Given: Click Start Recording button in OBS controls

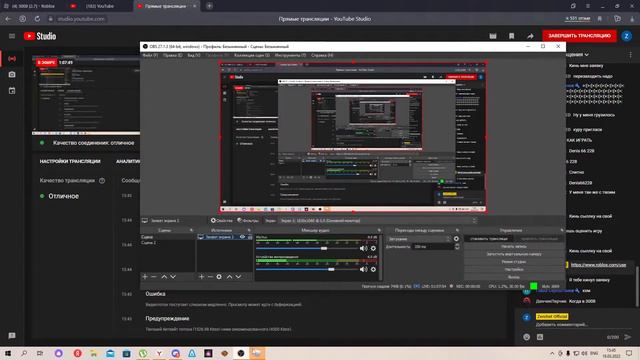Looking at the screenshot, I should click(x=514, y=247).
